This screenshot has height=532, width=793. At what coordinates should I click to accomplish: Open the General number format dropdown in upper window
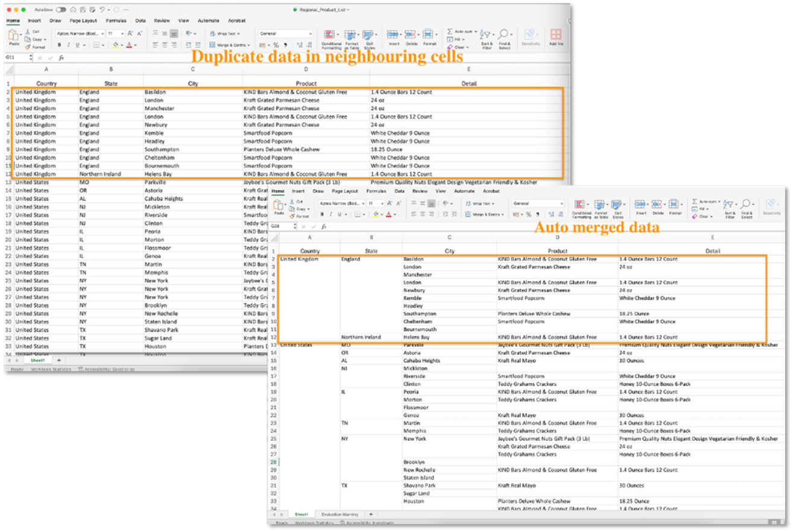tap(286, 34)
